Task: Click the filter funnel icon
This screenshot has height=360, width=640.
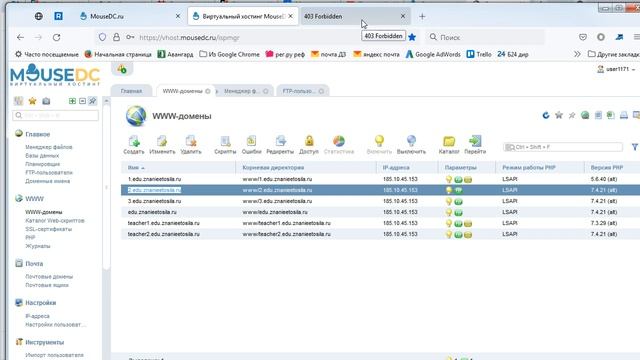Action: (x=635, y=147)
